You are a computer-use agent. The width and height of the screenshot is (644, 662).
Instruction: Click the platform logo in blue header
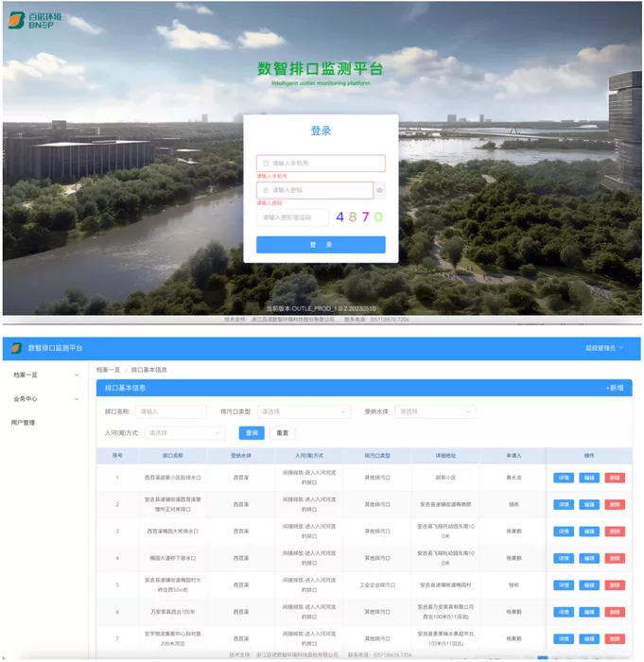tap(16, 348)
